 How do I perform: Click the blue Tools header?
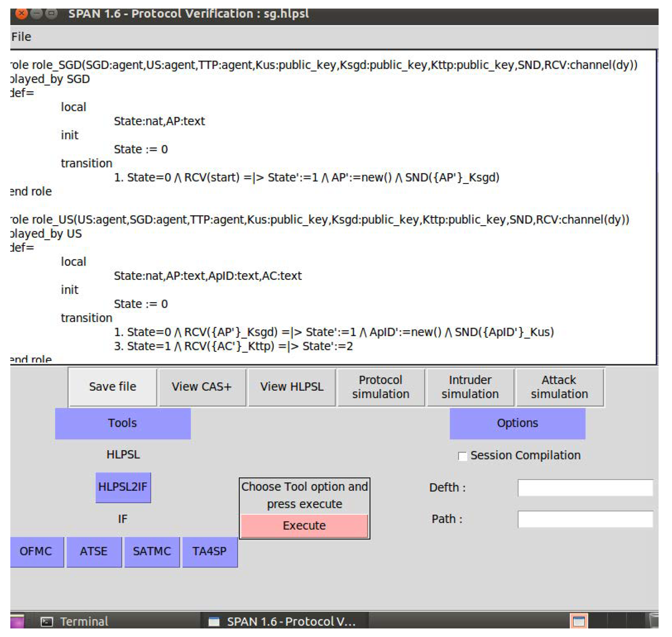point(123,423)
